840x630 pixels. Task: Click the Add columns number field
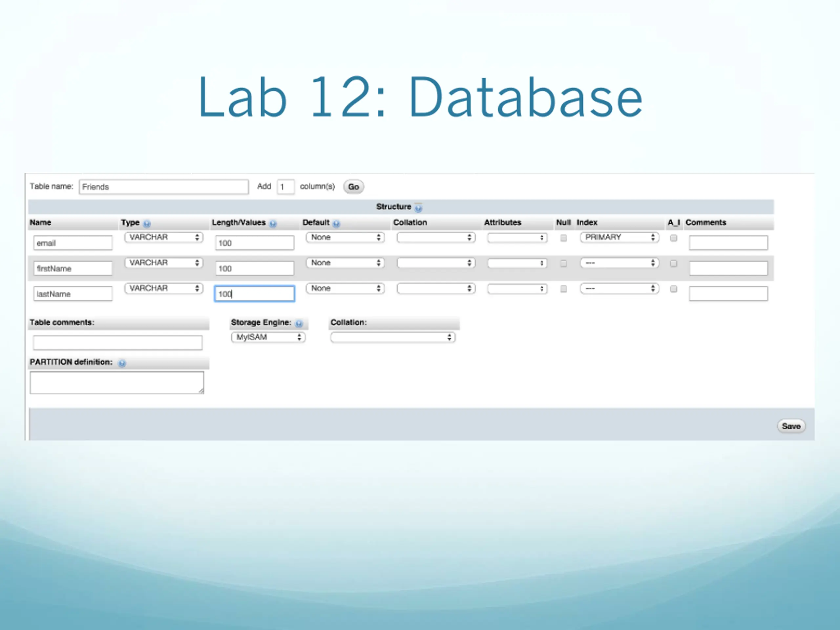point(285,187)
